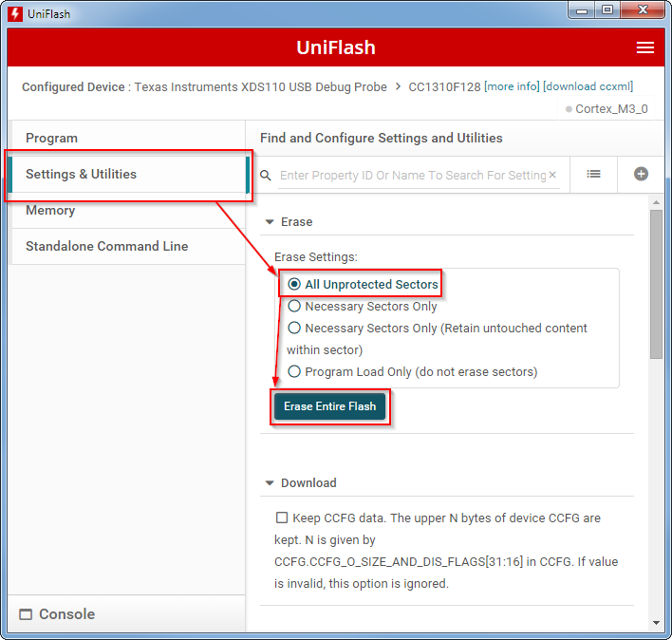Enable Keep CCFG data checkbox
The height and width of the screenshot is (640, 672).
click(x=282, y=518)
